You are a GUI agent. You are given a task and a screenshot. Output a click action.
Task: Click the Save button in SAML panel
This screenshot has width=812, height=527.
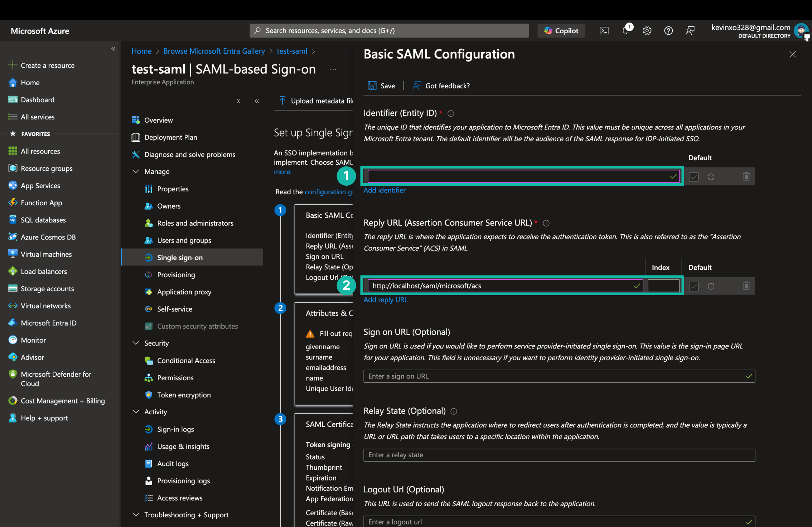click(x=382, y=86)
